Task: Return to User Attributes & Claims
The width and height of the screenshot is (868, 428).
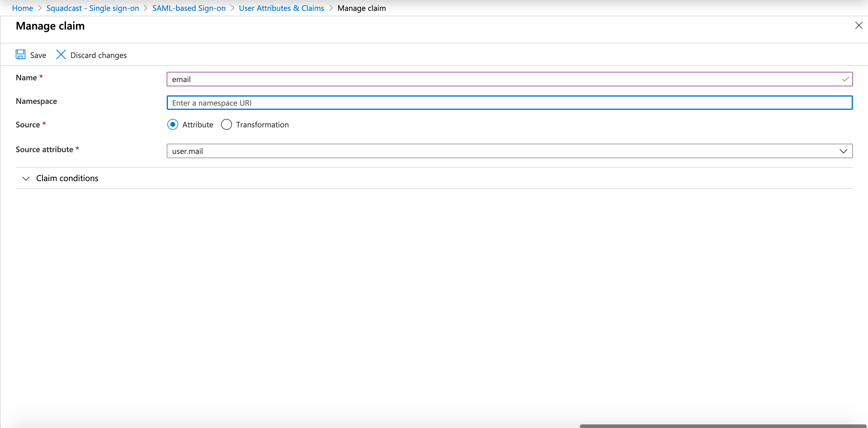Action: point(281,8)
